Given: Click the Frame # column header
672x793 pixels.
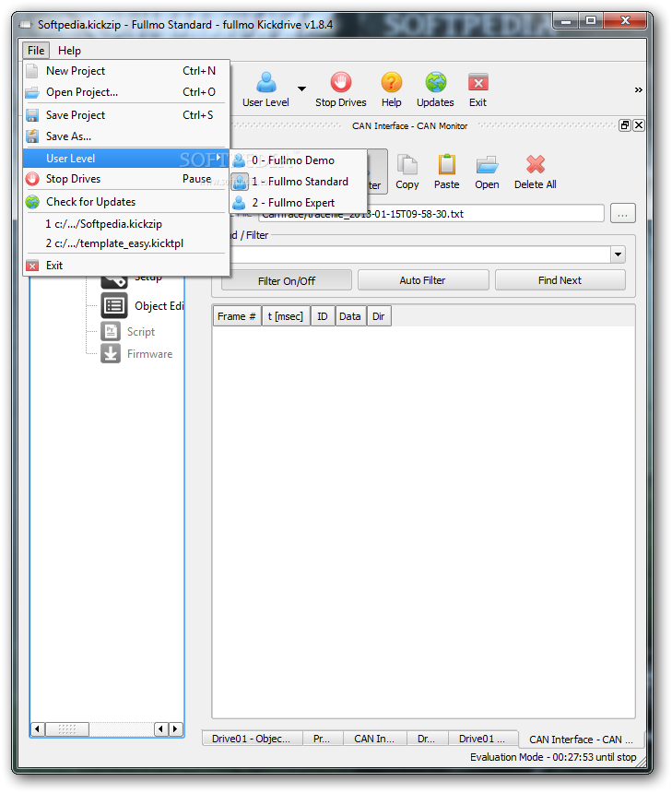Looking at the screenshot, I should 237,316.
